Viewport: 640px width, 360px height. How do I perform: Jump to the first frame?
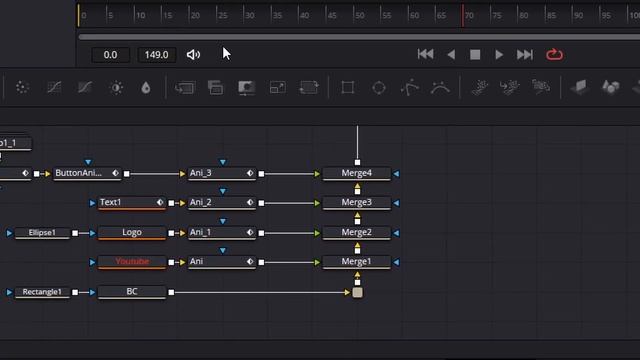pos(425,54)
